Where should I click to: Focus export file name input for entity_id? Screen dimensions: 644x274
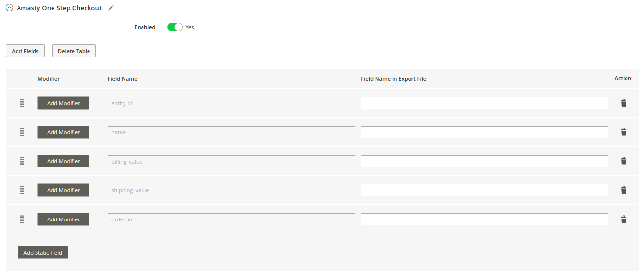tap(484, 103)
